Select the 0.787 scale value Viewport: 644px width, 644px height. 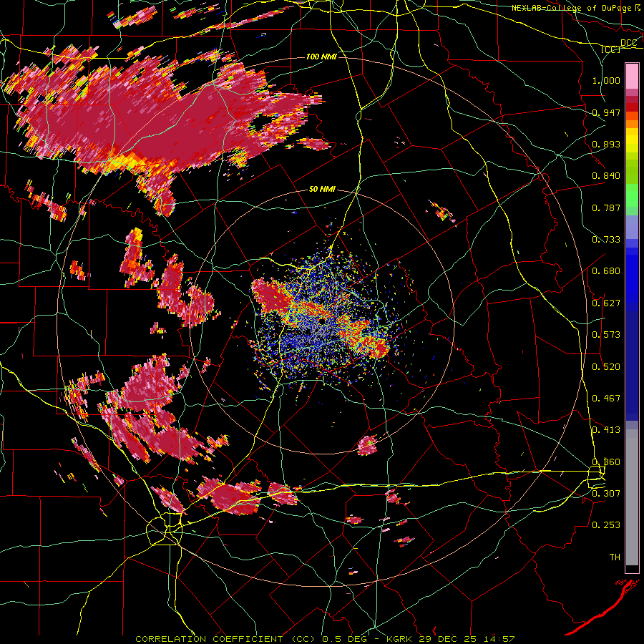tap(606, 208)
